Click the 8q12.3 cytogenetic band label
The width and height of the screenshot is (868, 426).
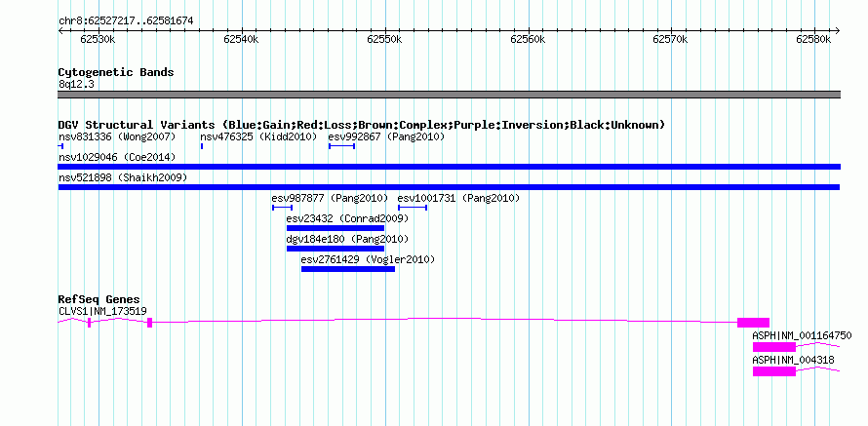coord(76,84)
